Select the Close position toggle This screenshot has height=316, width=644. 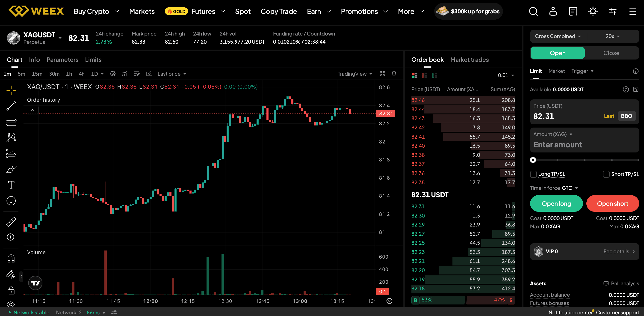pos(611,53)
